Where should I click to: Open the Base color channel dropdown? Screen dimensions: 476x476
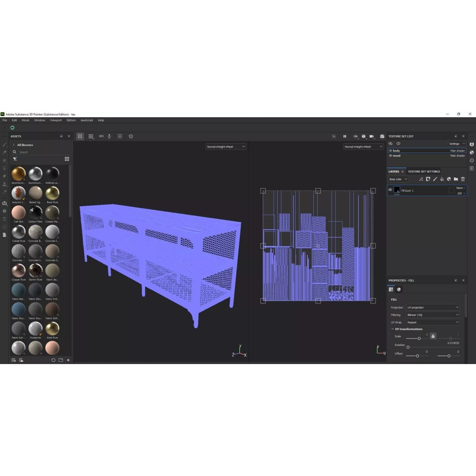pos(398,179)
